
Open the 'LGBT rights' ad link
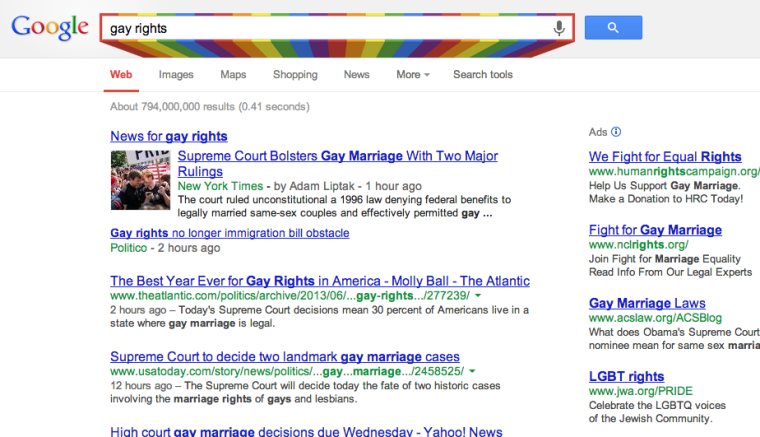click(626, 376)
